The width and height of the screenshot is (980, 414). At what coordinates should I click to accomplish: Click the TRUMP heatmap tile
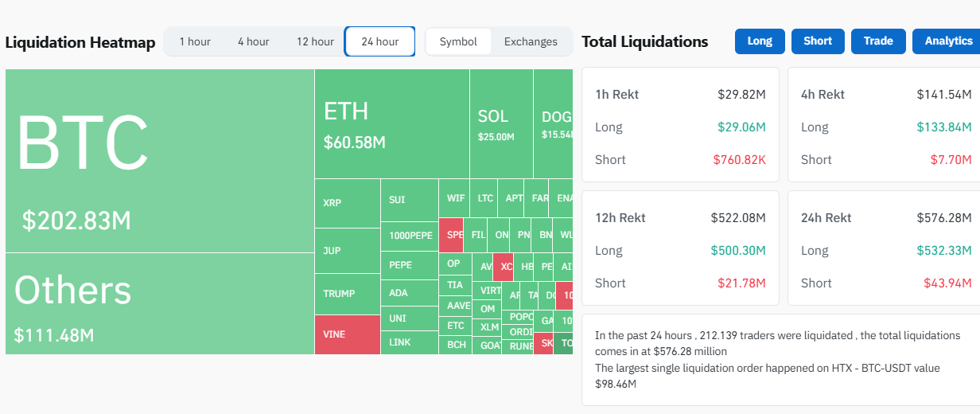[x=347, y=294]
